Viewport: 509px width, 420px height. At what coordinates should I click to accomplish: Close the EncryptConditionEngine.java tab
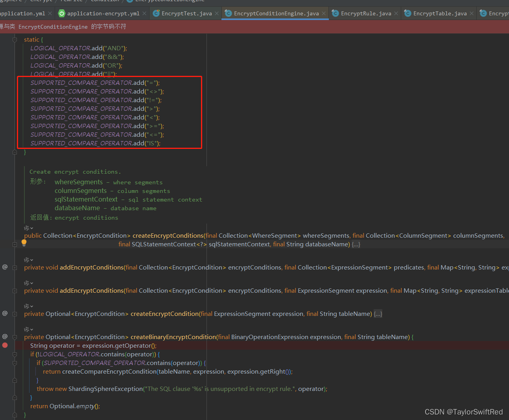click(324, 13)
